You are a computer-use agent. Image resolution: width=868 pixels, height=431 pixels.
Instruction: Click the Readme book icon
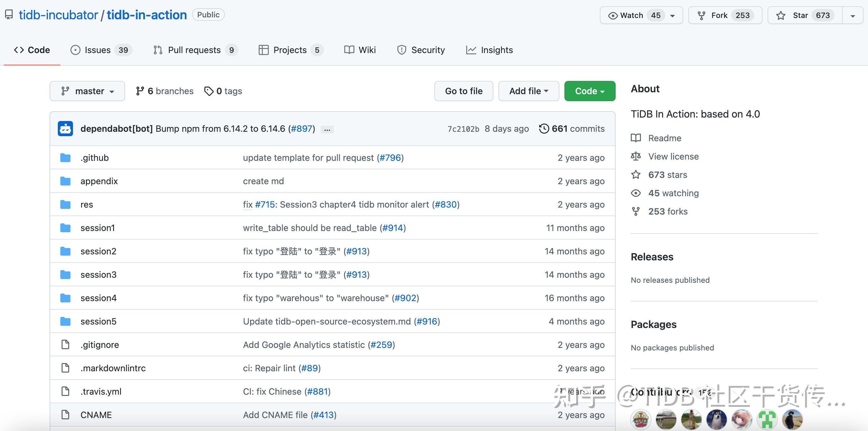pyautogui.click(x=636, y=138)
